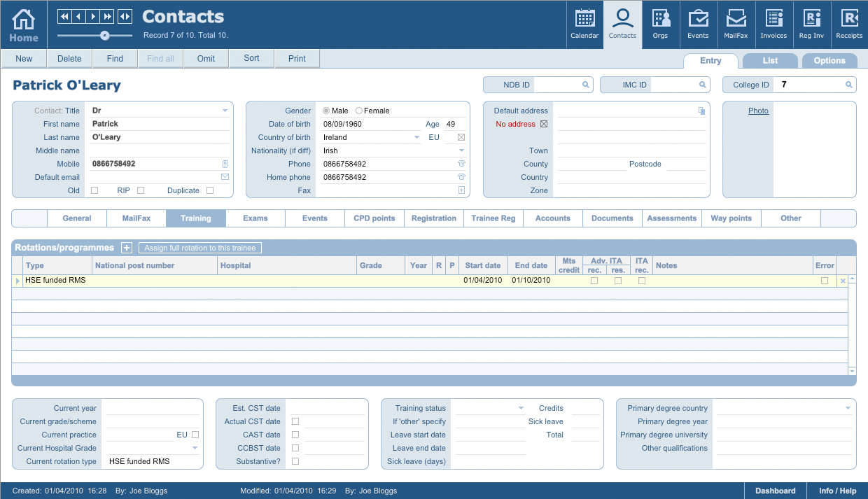This screenshot has height=499, width=868.
Task: Open the CPD points tab
Action: [374, 218]
